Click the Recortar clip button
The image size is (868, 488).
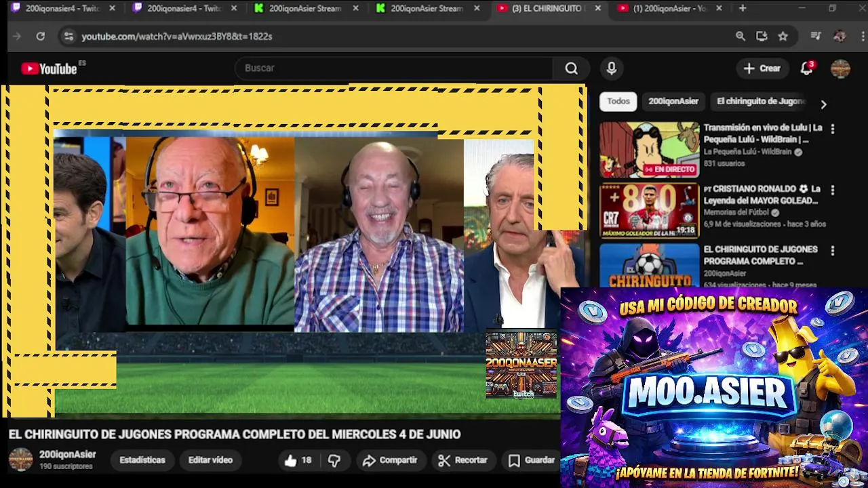coord(462,461)
